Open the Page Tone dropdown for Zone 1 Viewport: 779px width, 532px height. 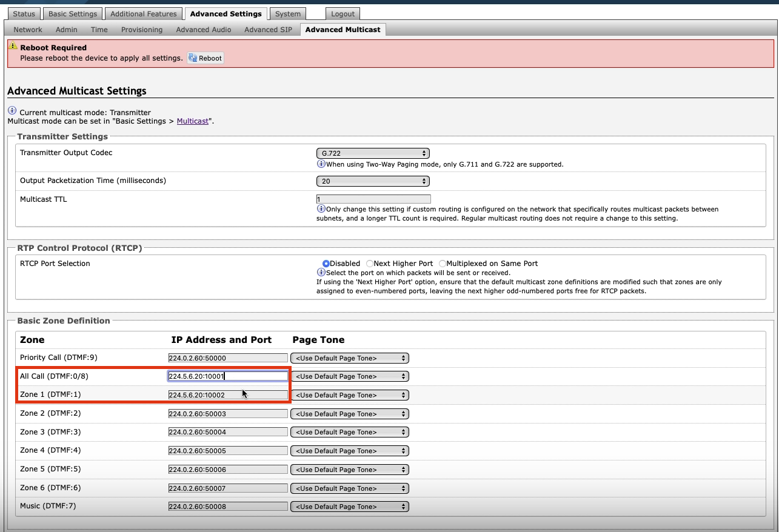(350, 395)
